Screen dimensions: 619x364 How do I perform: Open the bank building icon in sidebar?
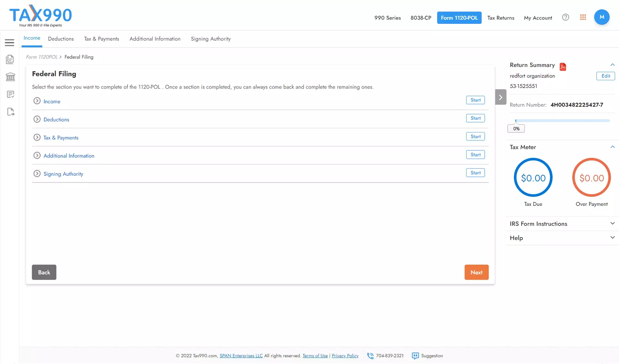(x=10, y=77)
